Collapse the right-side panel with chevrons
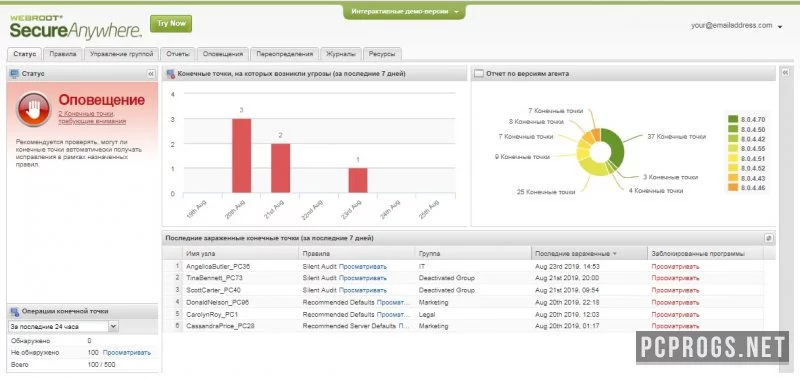The height and width of the screenshot is (379, 800). 785,74
